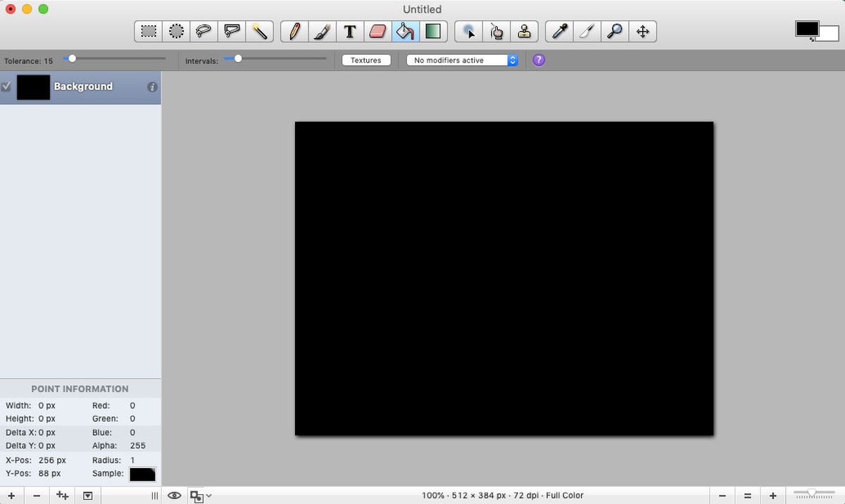Screen dimensions: 845x504
Task: Uncheck the Background layer visibility checkbox
Action: (6, 87)
